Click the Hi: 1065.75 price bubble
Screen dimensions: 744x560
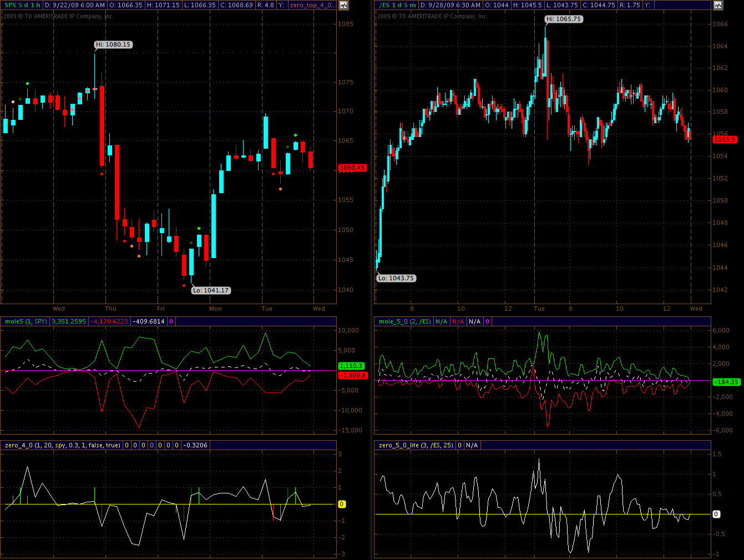pyautogui.click(x=564, y=19)
